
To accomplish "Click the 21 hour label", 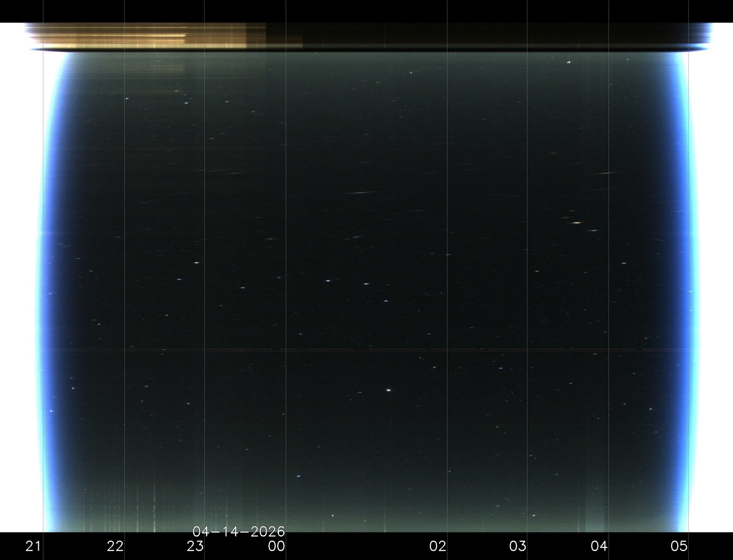I will pyautogui.click(x=33, y=546).
